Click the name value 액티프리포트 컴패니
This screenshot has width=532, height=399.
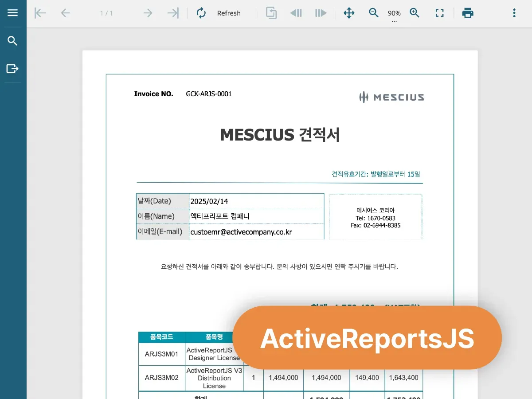[220, 216]
